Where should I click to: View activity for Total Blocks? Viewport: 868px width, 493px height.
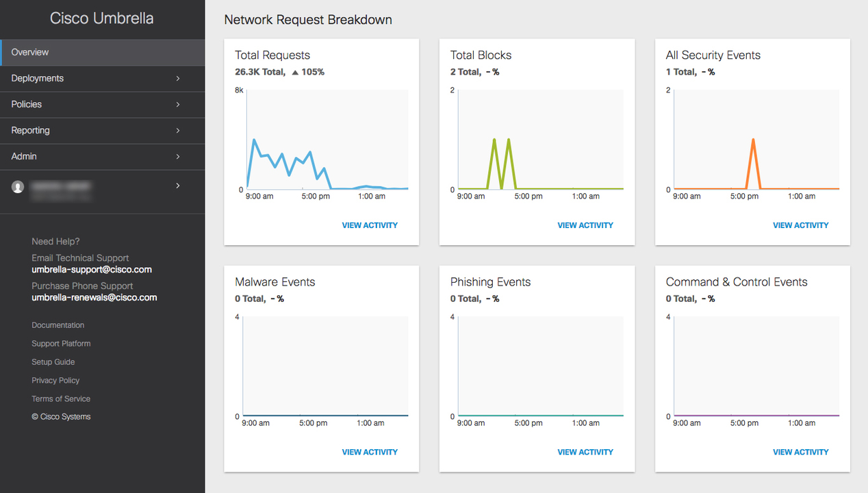(x=585, y=225)
